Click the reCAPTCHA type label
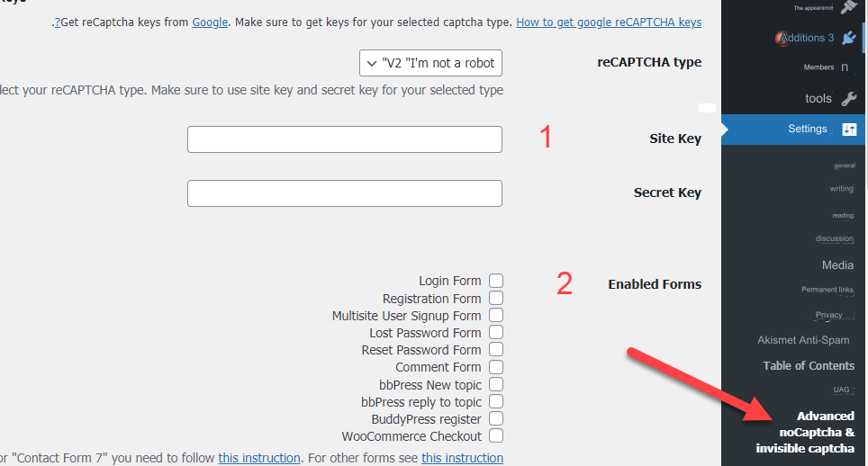 tap(649, 62)
